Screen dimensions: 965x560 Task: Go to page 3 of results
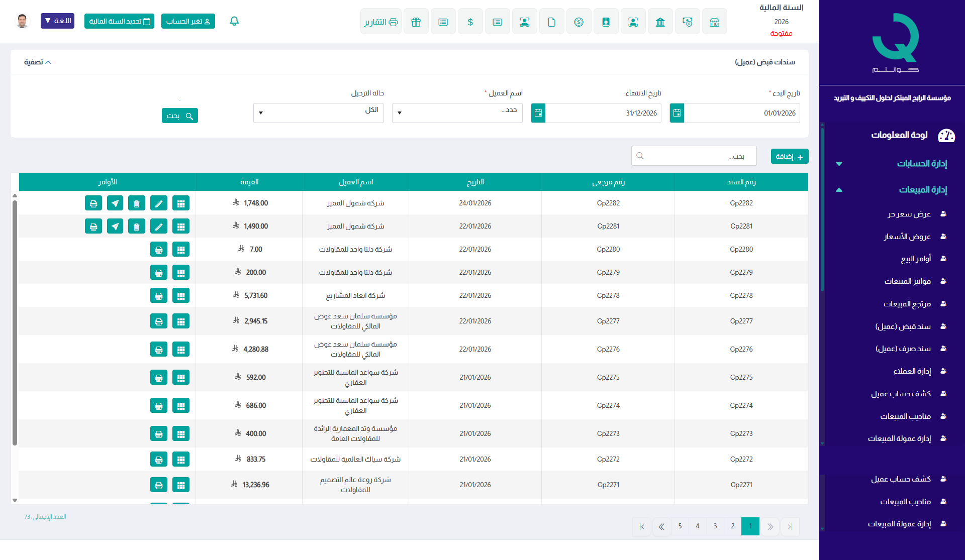pyautogui.click(x=715, y=526)
